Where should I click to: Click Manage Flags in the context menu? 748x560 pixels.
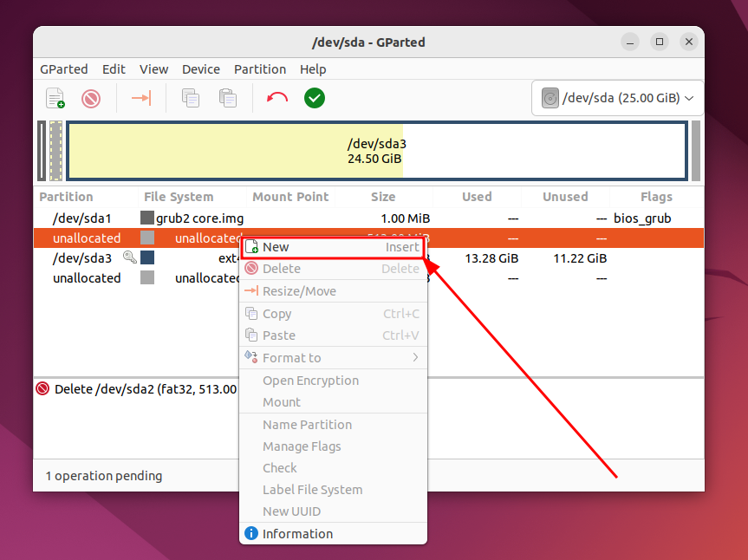click(333, 446)
